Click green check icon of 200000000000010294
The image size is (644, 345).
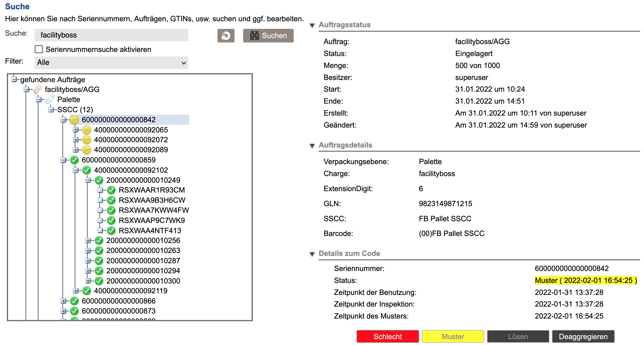[99, 271]
